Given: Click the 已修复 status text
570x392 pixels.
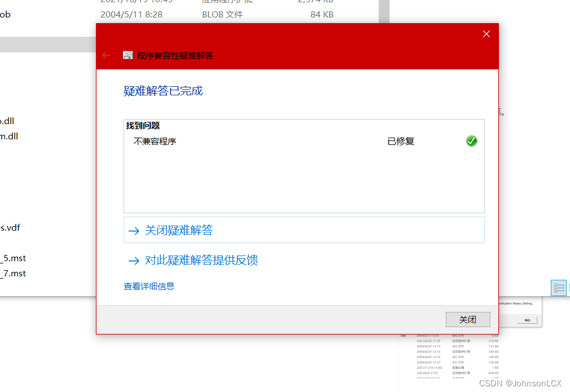Looking at the screenshot, I should (x=401, y=141).
